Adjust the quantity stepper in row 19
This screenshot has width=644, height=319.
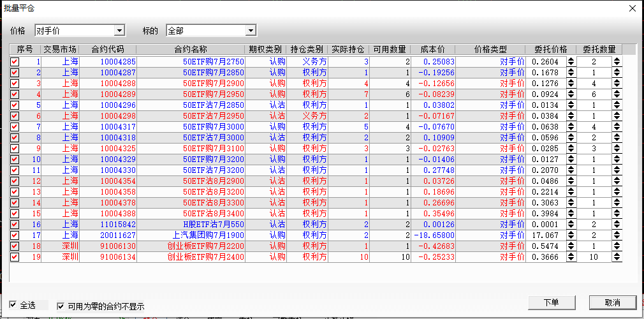tap(617, 257)
